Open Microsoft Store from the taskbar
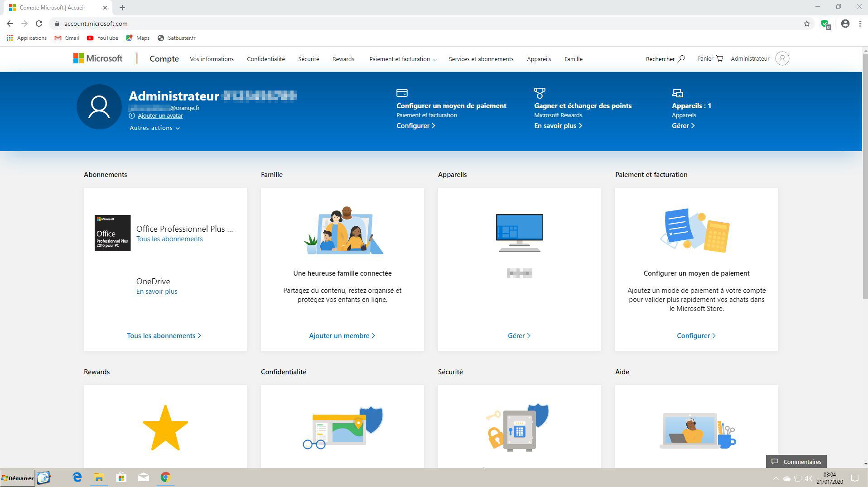 121,477
